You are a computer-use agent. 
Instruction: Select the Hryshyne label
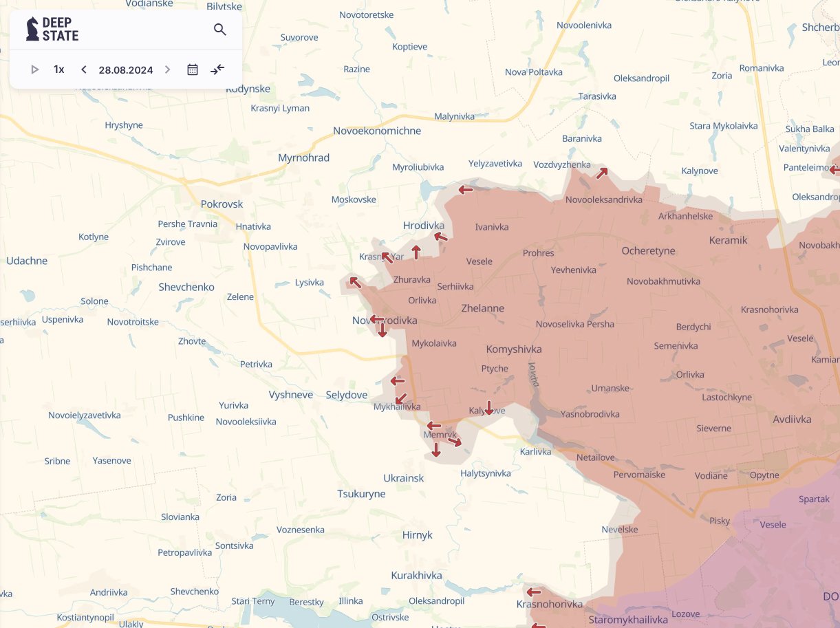pos(124,125)
